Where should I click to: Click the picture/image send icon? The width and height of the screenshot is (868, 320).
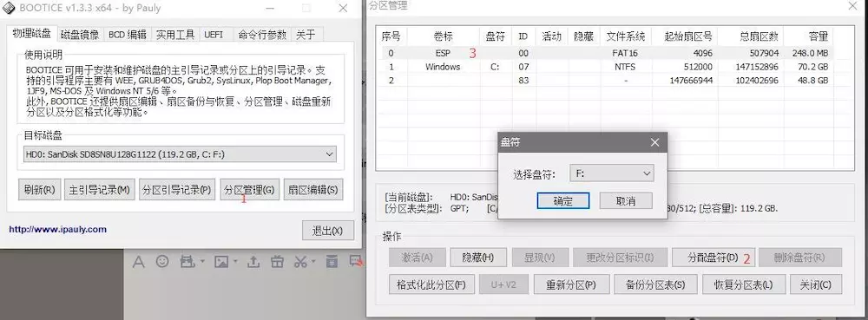pos(220,261)
